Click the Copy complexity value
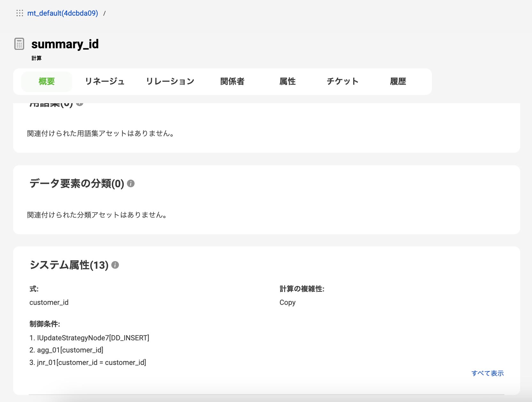Image resolution: width=532 pixels, height=402 pixels. click(287, 302)
